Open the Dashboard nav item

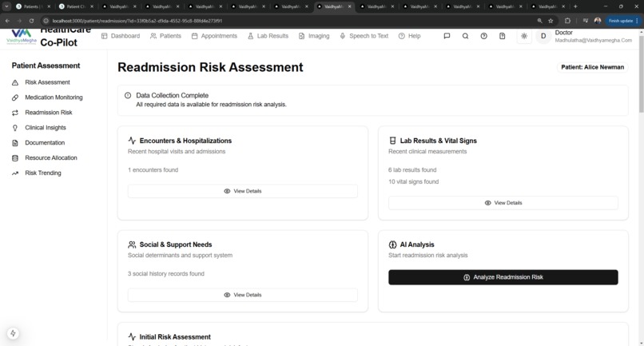(x=121, y=36)
